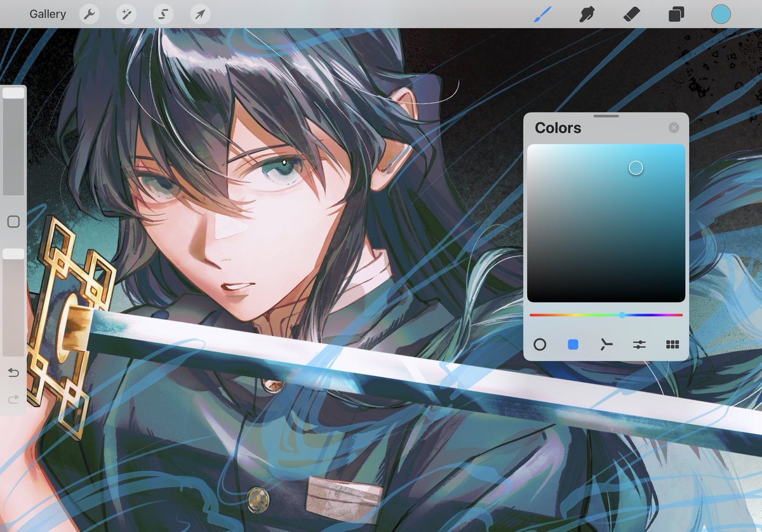The width and height of the screenshot is (762, 532).
Task: Select the Brush tool
Action: (x=543, y=14)
